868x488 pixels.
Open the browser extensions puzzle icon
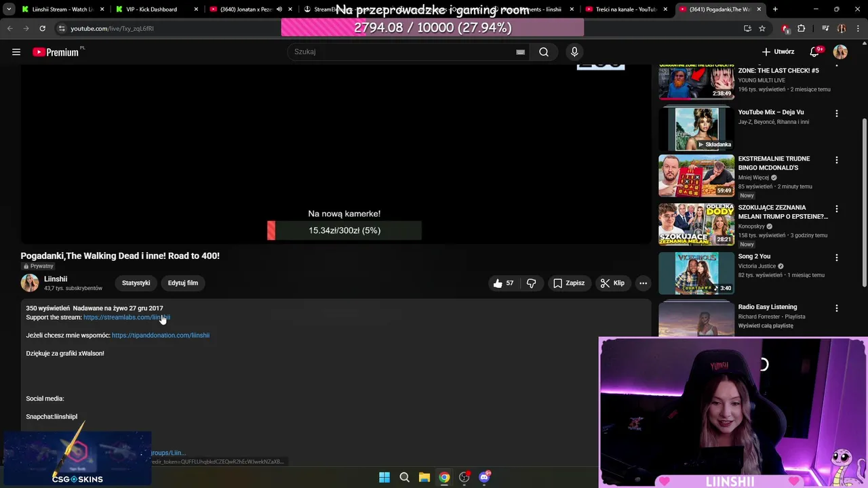[802, 28]
